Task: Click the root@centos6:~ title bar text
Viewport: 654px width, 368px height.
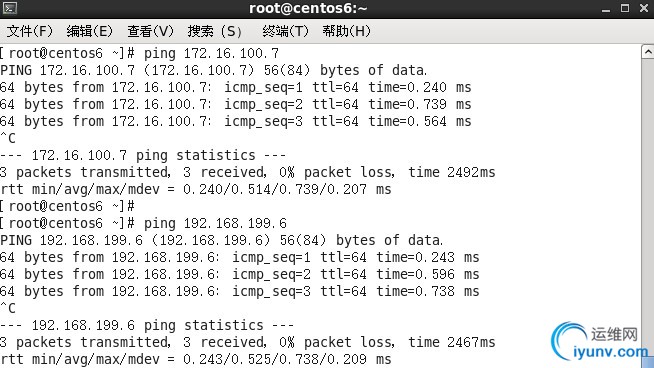Action: (308, 8)
